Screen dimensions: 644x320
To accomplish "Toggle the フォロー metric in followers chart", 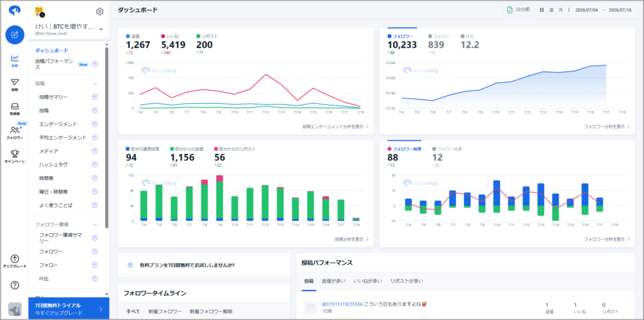I will [x=438, y=36].
